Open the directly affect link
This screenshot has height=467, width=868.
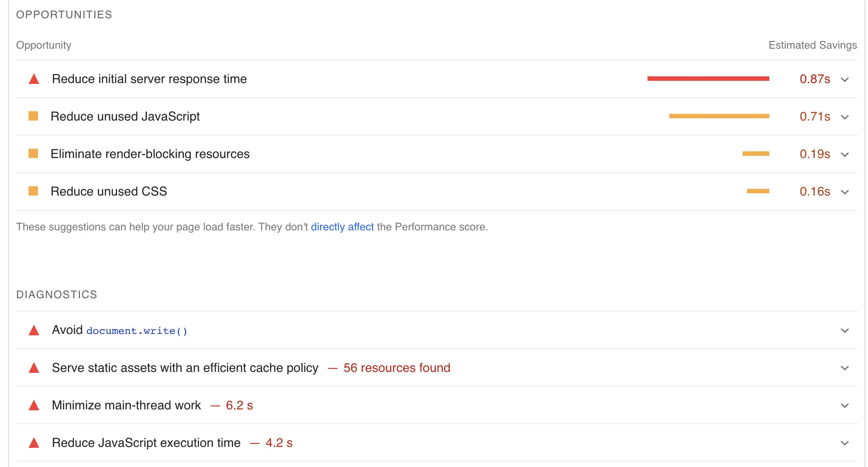pyautogui.click(x=342, y=227)
